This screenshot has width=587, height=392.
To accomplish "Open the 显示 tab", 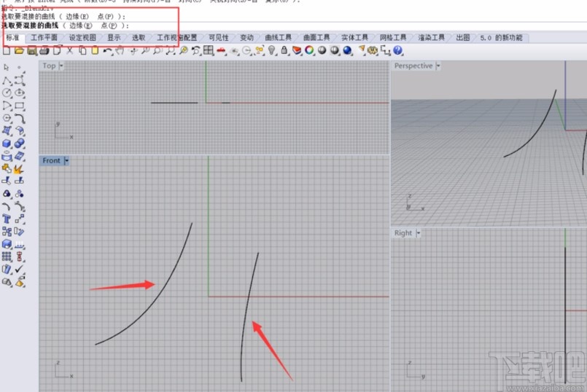I will [114, 38].
